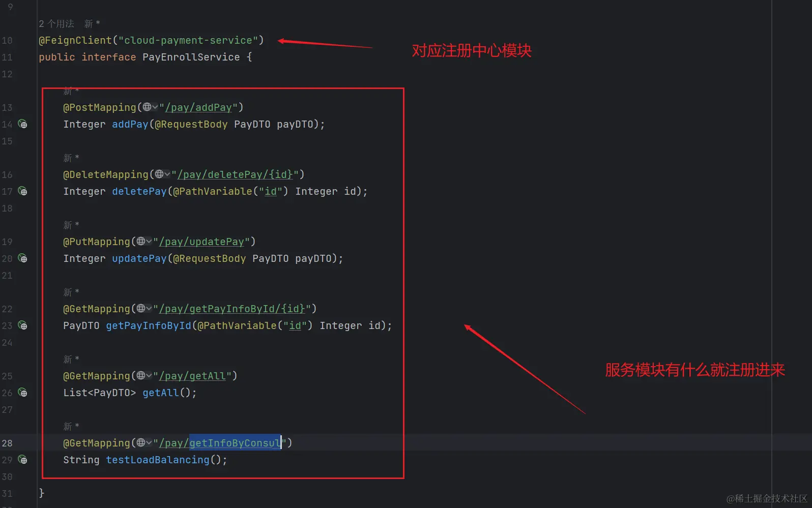This screenshot has height=508, width=812.
Task: Click the gutter endpoint icon on line 20
Action: tap(23, 258)
